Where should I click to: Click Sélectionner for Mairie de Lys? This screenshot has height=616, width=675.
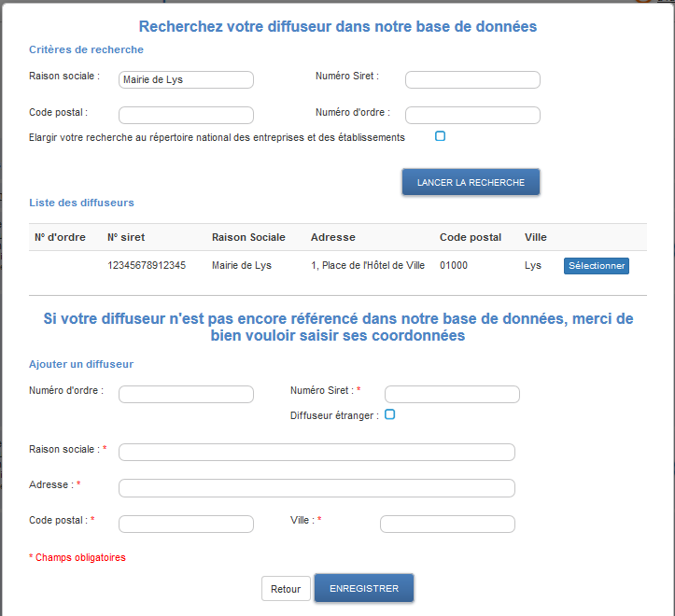coord(597,266)
